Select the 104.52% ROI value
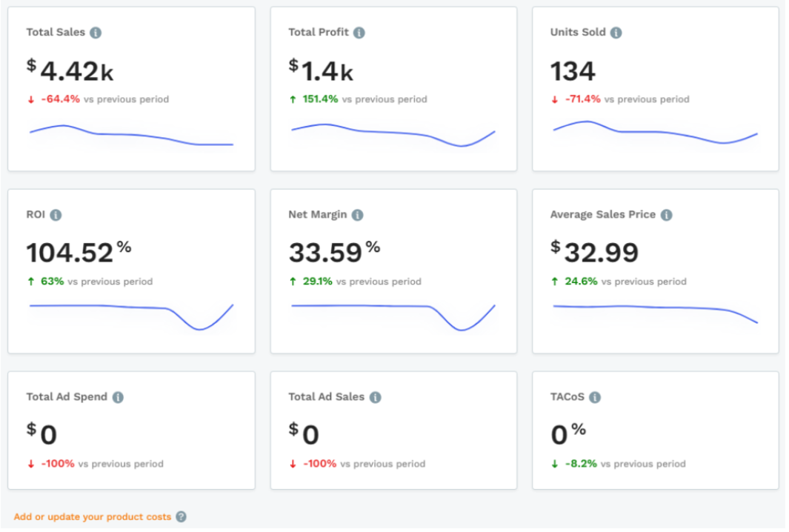 point(79,252)
